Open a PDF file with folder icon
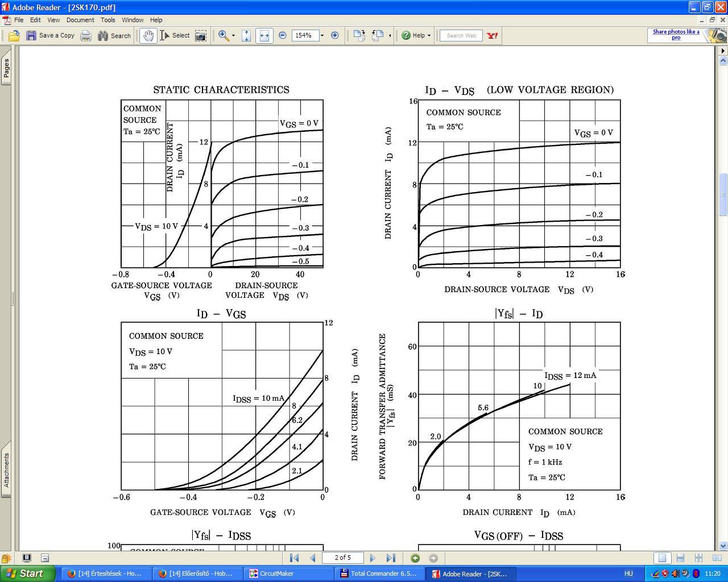Viewport: 728px width, 582px height. [x=14, y=36]
